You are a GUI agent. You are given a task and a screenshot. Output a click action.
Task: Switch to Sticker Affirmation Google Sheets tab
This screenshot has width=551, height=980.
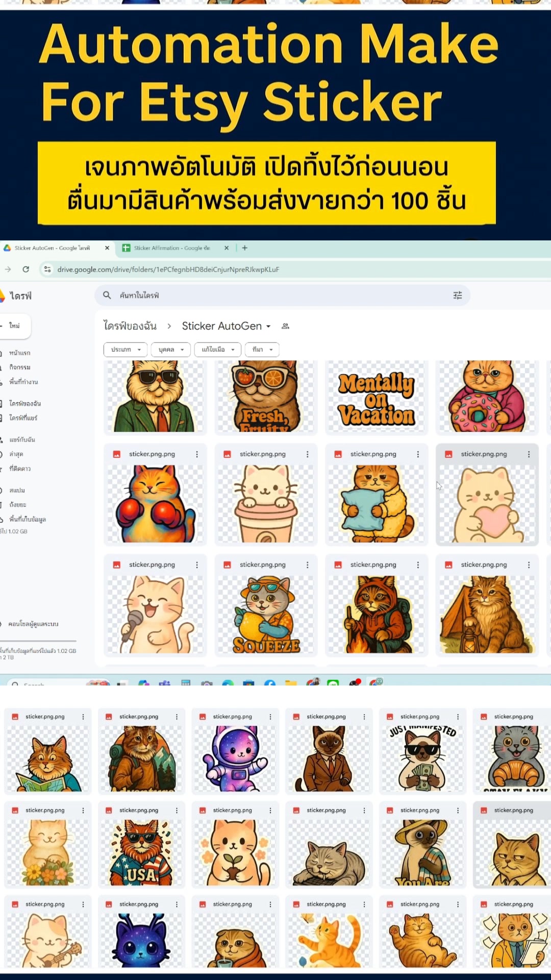pos(172,248)
